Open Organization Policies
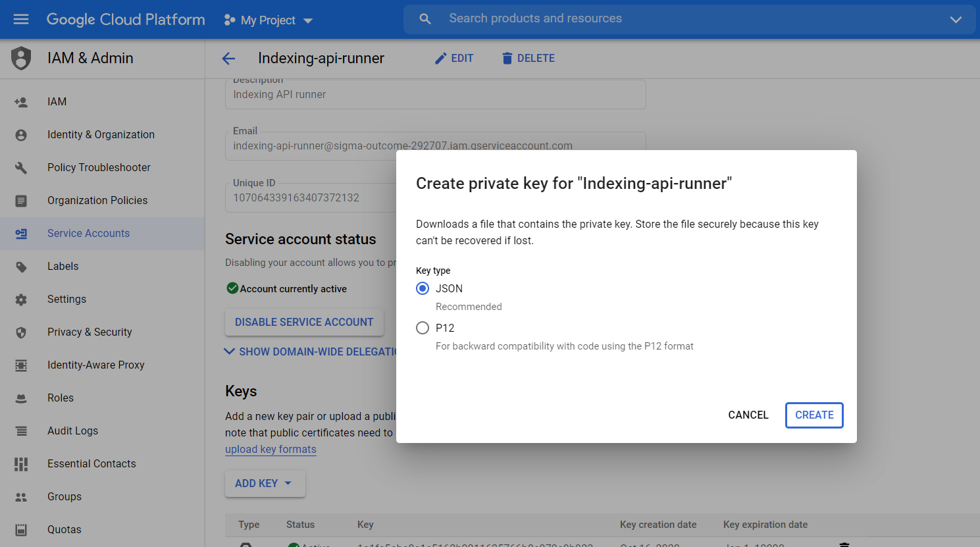The image size is (980, 547). point(97,200)
